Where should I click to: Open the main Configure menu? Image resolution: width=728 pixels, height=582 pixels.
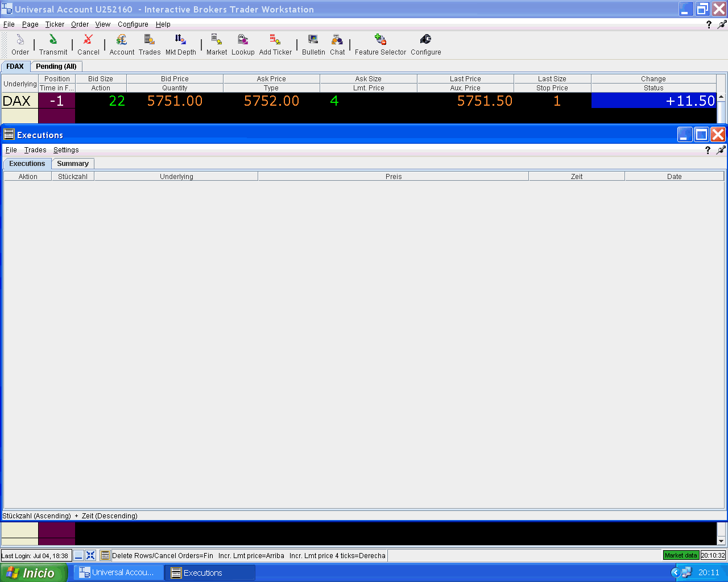[133, 24]
